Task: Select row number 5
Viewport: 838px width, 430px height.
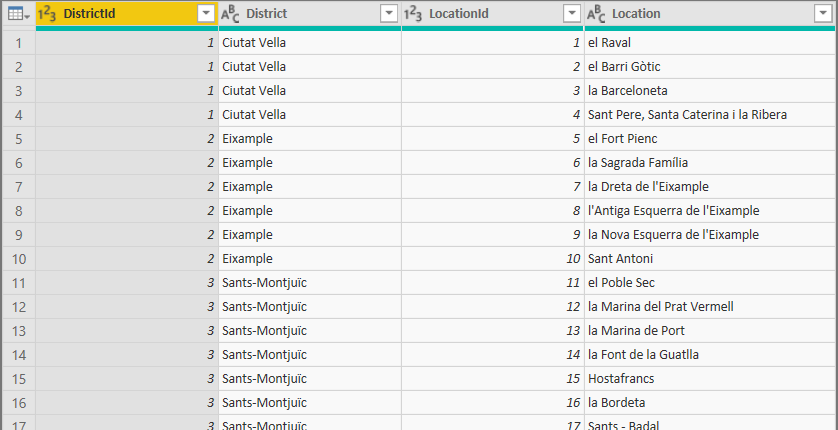Action: [x=17, y=139]
